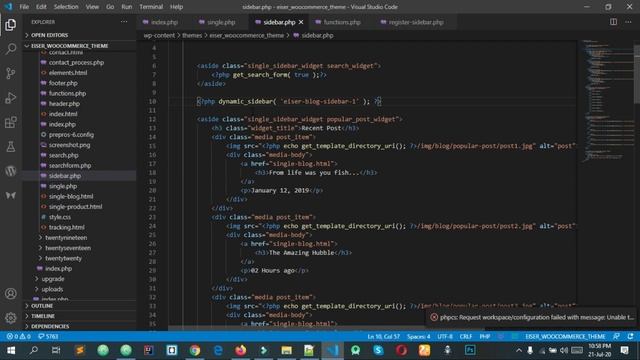
Task: Click the editor vertical scrollbar
Action: 637,75
